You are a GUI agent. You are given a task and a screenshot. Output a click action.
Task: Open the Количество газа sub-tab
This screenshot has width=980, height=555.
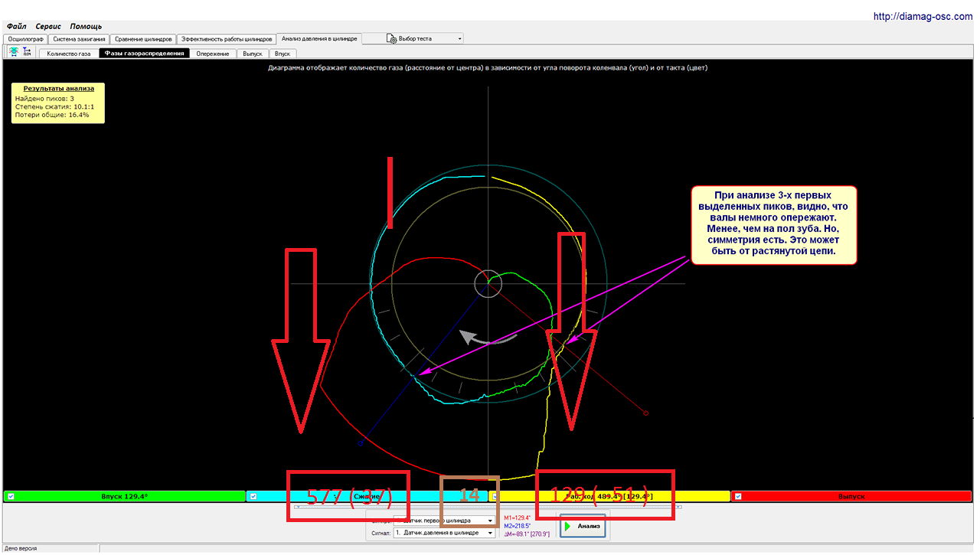click(x=69, y=54)
